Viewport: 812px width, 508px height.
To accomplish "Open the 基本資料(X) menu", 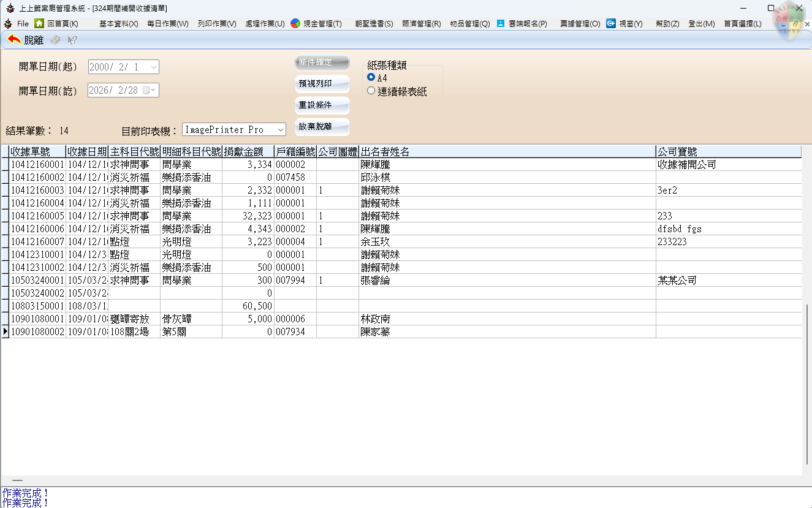I will pyautogui.click(x=118, y=23).
